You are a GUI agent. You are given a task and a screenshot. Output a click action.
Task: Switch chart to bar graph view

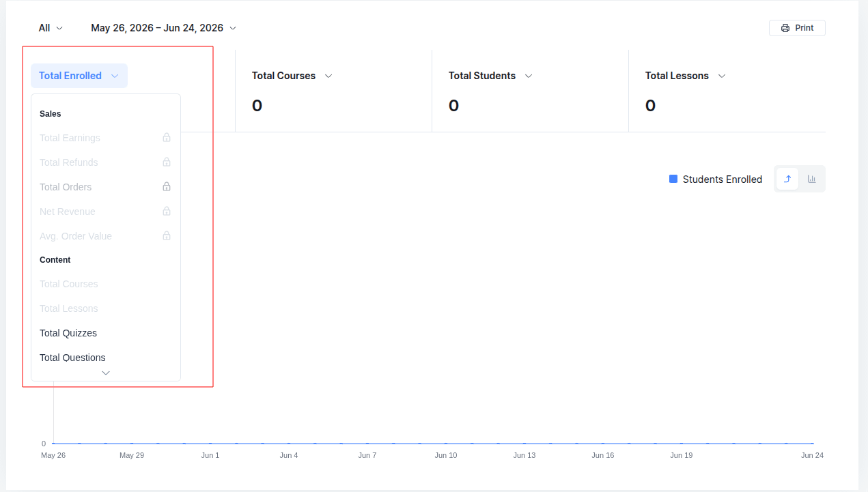pyautogui.click(x=812, y=179)
